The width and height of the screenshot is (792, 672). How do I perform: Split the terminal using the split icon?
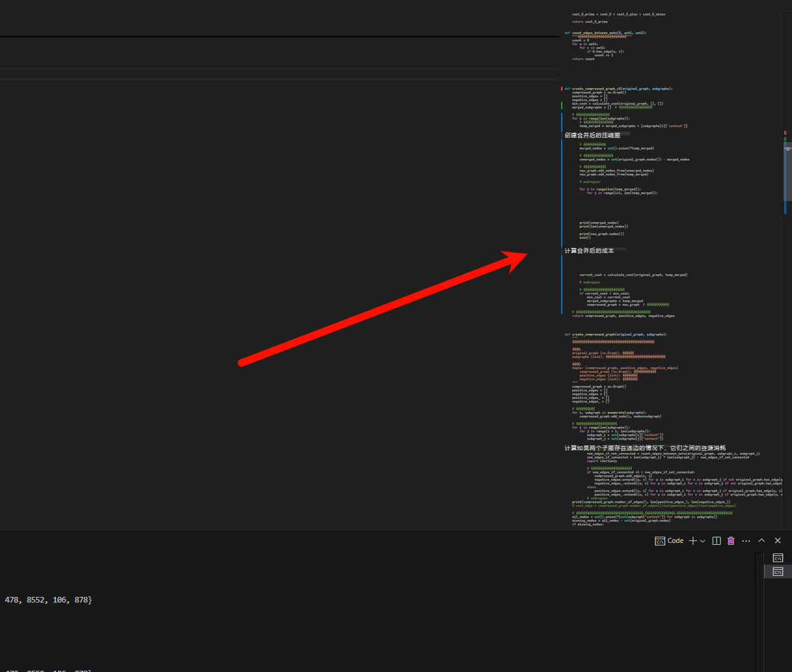(x=716, y=540)
